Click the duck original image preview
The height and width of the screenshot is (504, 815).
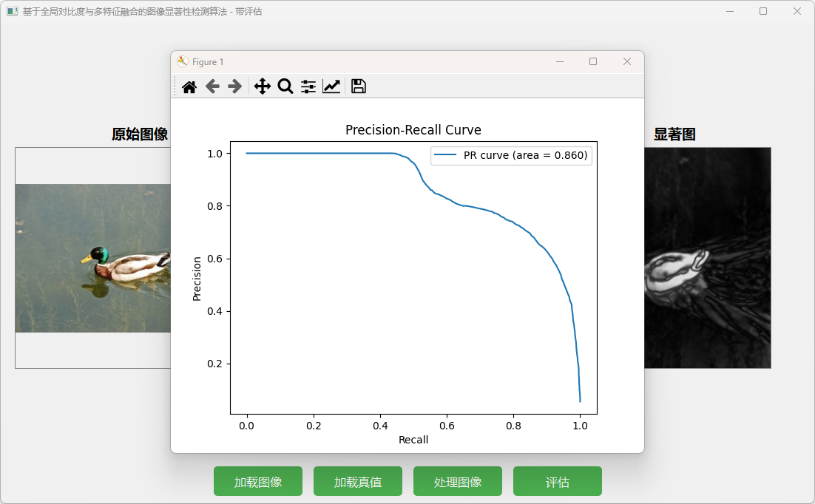92,258
